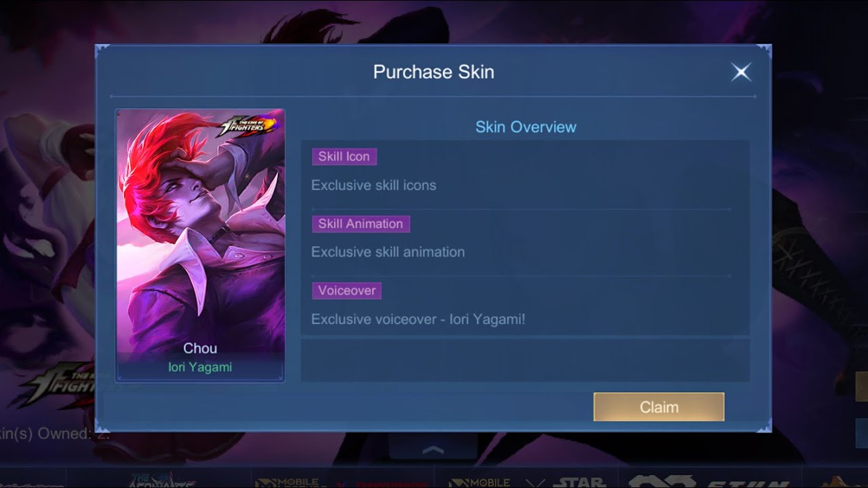Select the Skill Animation tag
Image resolution: width=868 pixels, height=488 pixels.
coord(360,224)
